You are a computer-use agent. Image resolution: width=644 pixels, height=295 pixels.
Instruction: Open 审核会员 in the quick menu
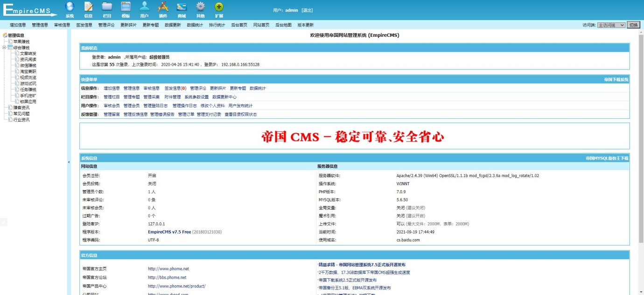pyautogui.click(x=112, y=106)
